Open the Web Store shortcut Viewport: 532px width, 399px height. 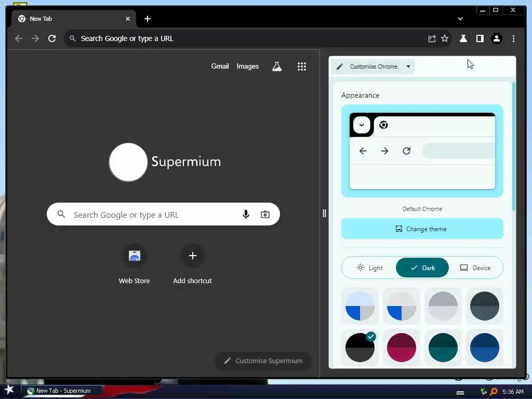[135, 264]
